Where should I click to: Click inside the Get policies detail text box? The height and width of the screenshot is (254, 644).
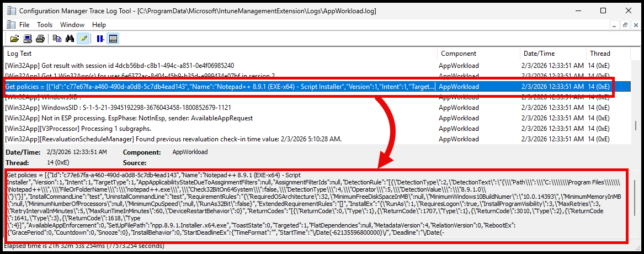coord(317,205)
